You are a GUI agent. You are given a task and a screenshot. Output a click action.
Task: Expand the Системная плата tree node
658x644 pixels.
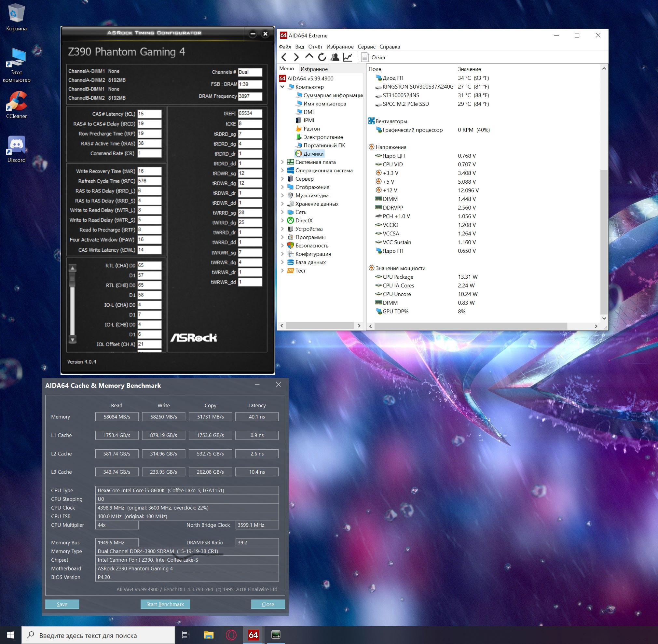point(282,162)
